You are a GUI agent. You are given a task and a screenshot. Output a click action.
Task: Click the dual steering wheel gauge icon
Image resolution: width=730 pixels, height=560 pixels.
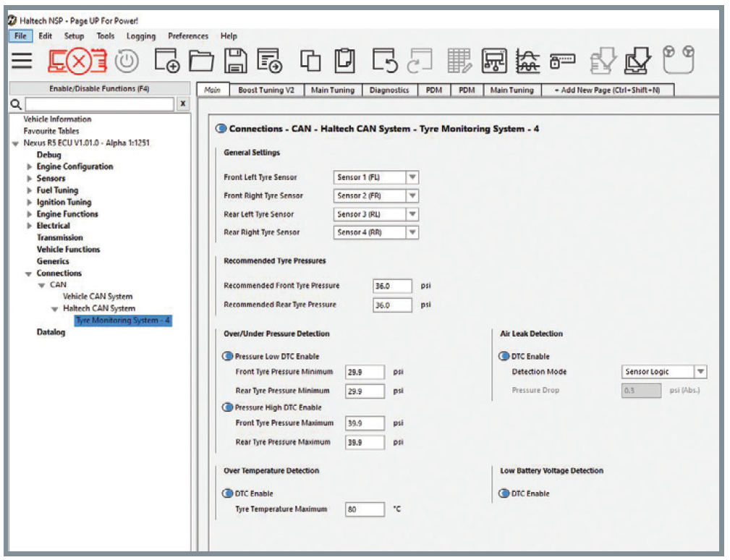[679, 59]
